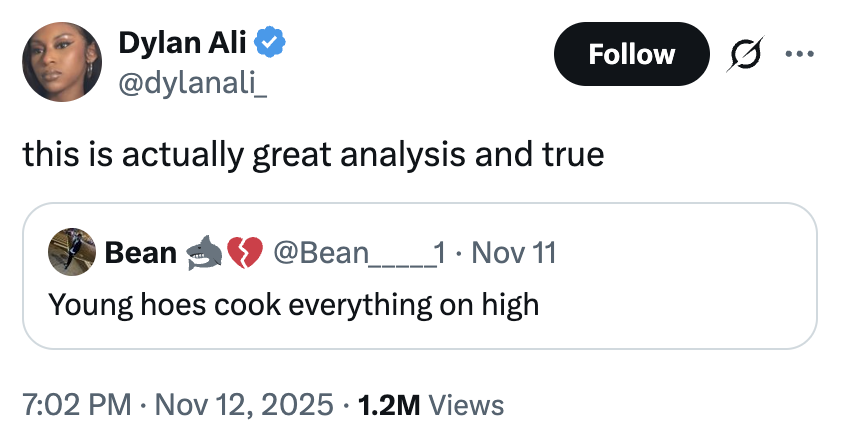Click the 1.2M view count number
The height and width of the screenshot is (446, 844).
tap(388, 404)
